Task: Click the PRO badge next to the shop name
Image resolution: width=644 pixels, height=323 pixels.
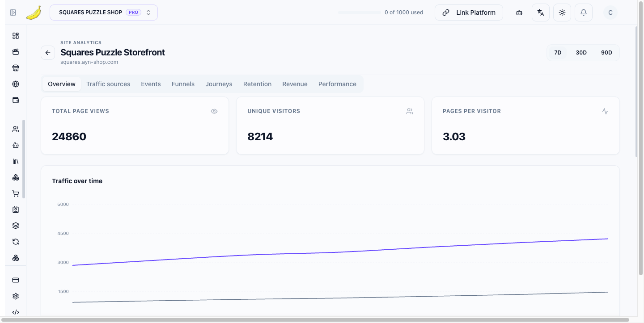Action: pyautogui.click(x=133, y=13)
